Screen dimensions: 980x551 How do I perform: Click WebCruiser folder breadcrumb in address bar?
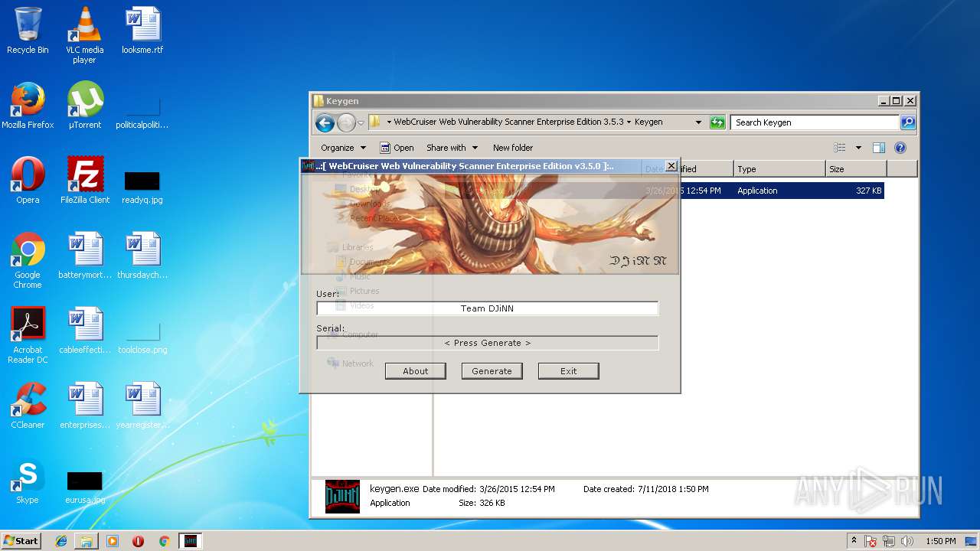(508, 122)
